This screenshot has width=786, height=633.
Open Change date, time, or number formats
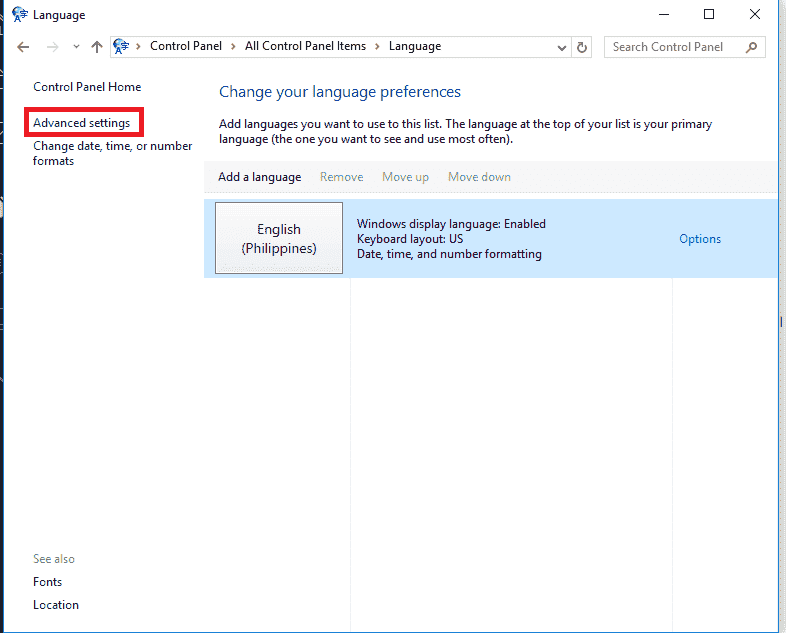point(112,153)
